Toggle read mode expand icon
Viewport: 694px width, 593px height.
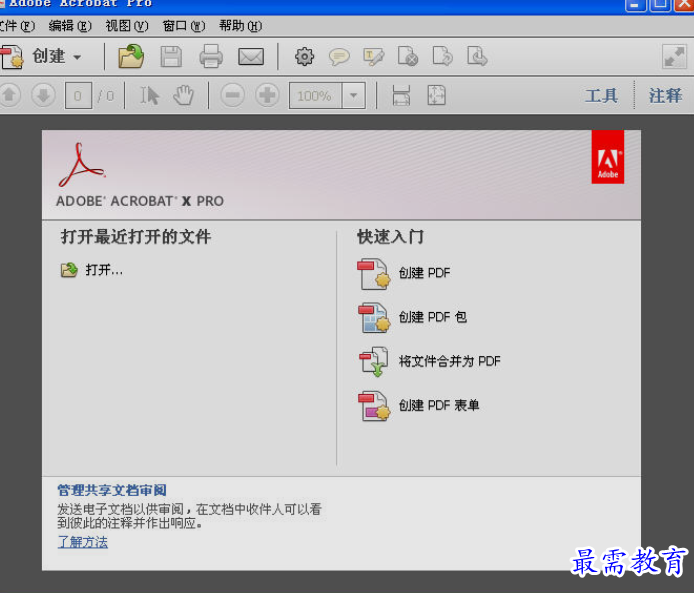point(674,57)
